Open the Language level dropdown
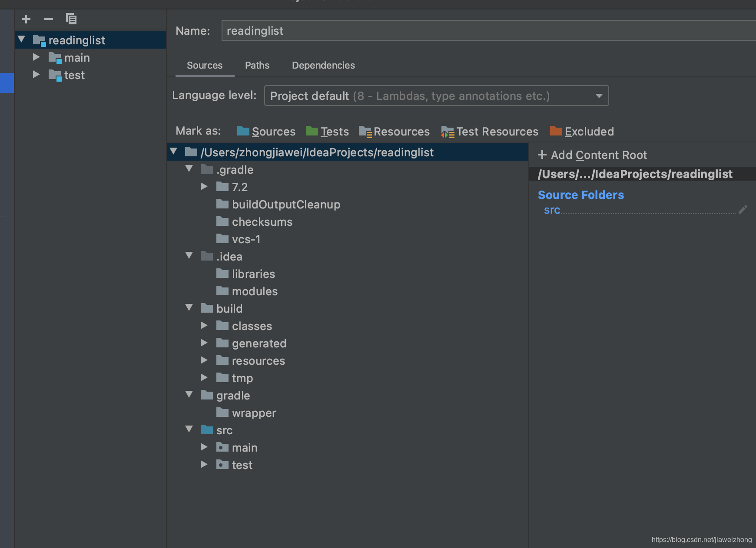 (x=436, y=96)
